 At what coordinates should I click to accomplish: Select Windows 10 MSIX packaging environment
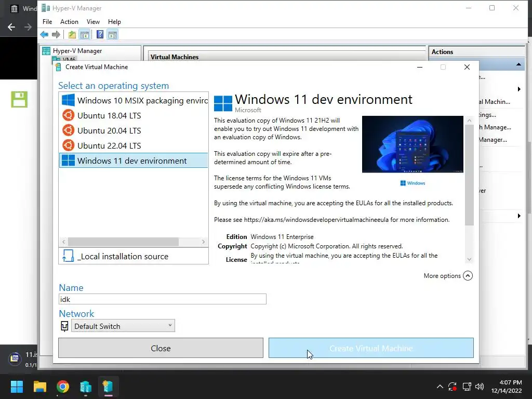(134, 100)
